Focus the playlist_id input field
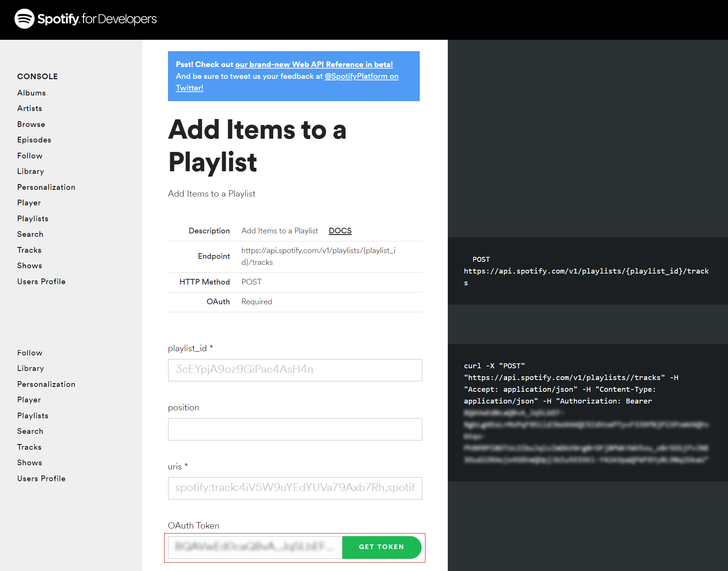The height and width of the screenshot is (571, 728). tap(295, 370)
